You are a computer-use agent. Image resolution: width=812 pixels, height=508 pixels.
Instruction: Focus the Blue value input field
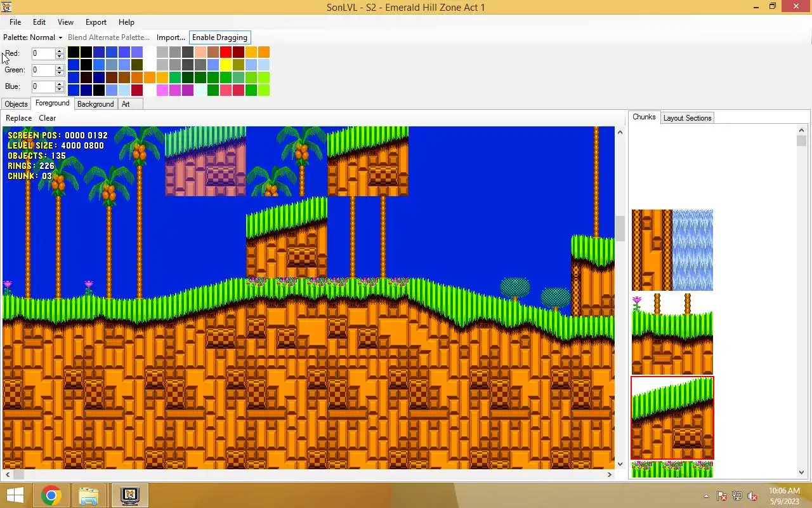click(43, 87)
